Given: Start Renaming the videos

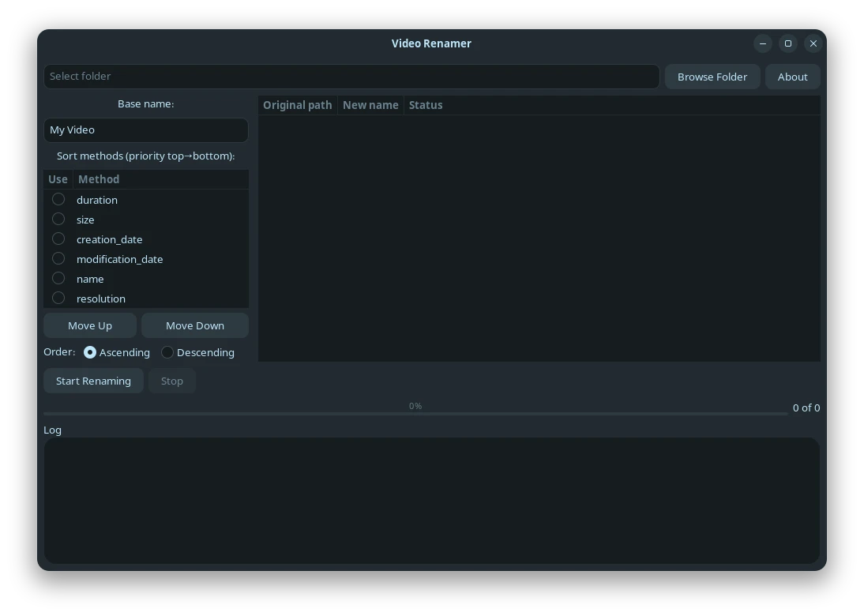Looking at the screenshot, I should [93, 381].
